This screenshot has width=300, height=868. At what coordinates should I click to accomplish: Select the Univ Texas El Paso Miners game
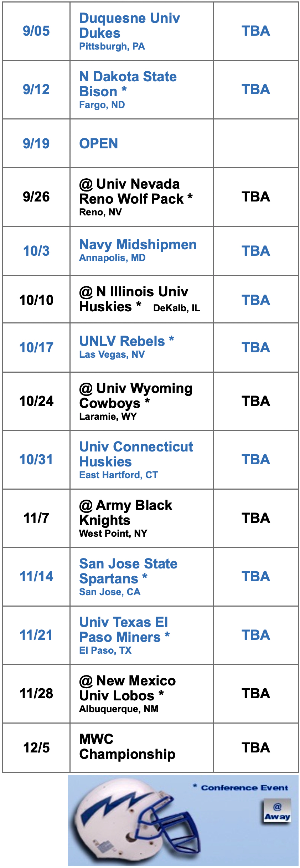pyautogui.click(x=124, y=629)
